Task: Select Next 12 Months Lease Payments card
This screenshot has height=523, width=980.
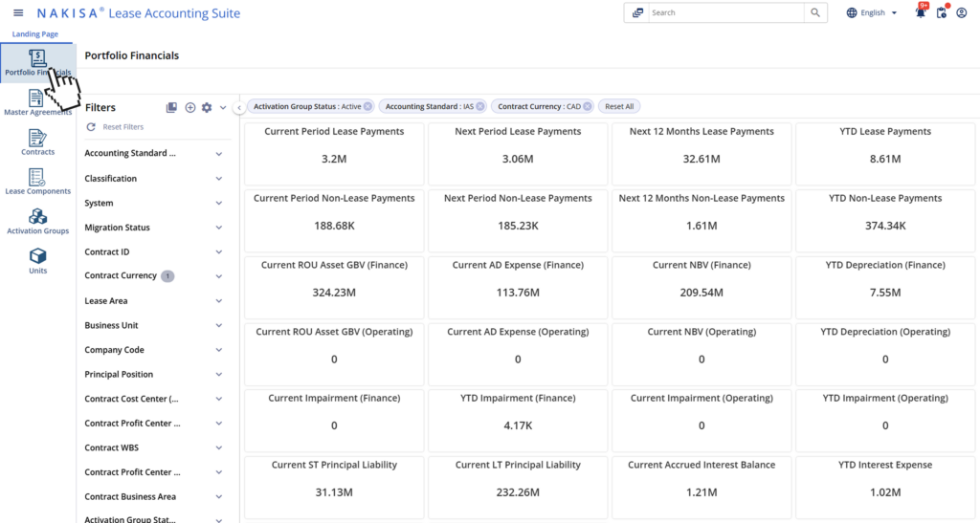Action: click(x=702, y=154)
